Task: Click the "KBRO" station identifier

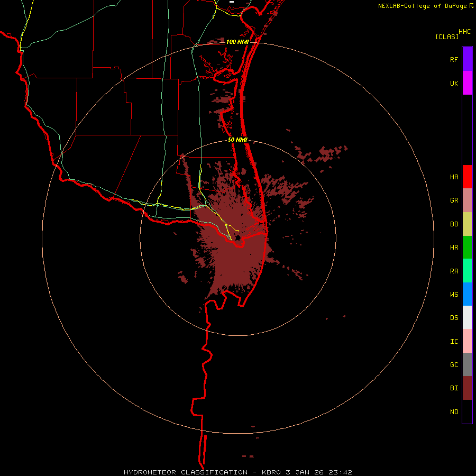Action: (271, 472)
